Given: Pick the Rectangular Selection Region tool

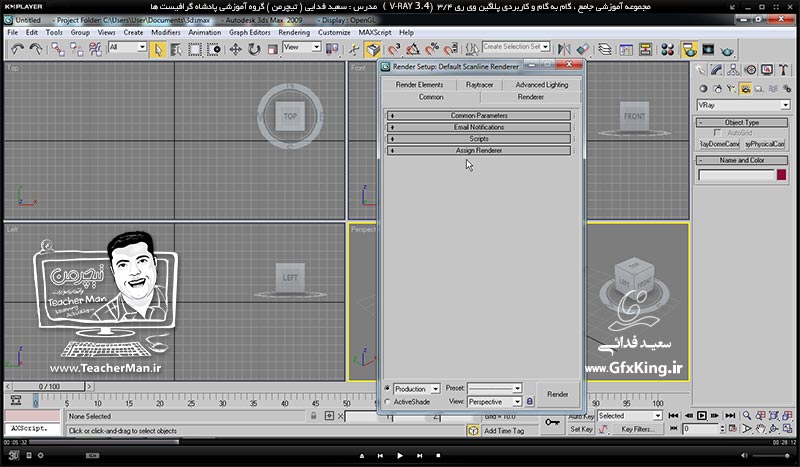Looking at the screenshot, I should pyautogui.click(x=195, y=49).
